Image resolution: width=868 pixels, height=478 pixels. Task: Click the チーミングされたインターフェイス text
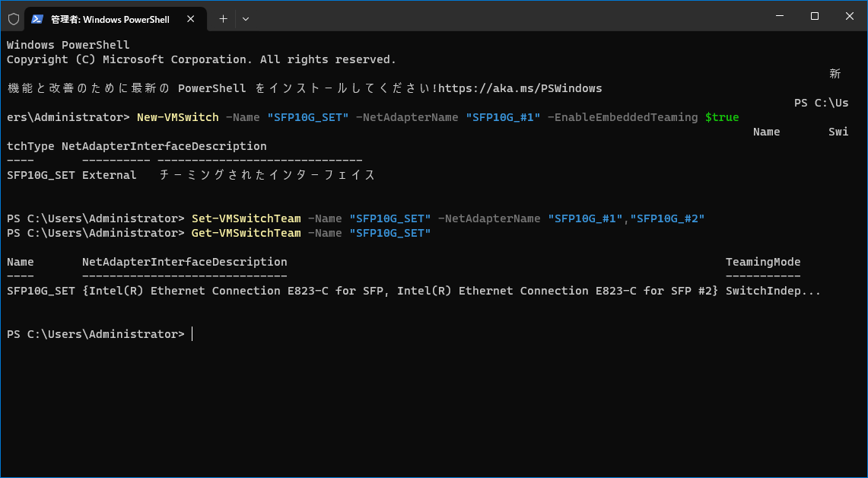coord(267,175)
